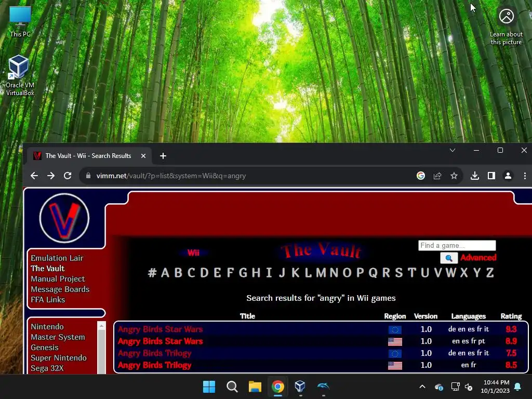532x399 pixels.
Task: Open File Explorer from taskbar
Action: point(255,387)
